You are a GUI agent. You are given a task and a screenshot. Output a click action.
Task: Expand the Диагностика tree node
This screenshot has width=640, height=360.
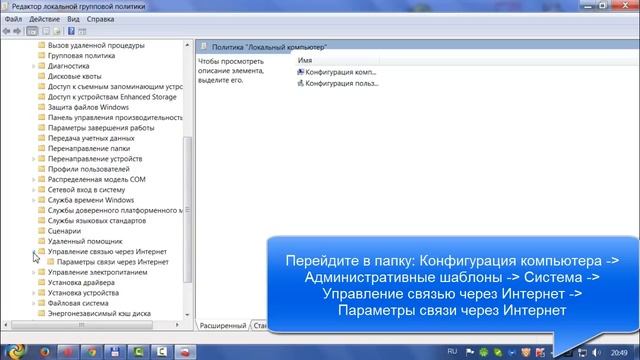coord(33,66)
